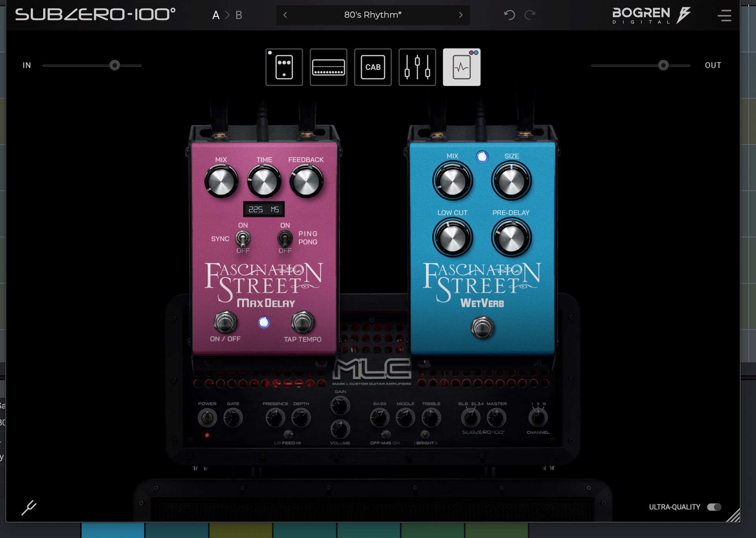Click the delay time 225 MS display
756x538 pixels.
(x=264, y=209)
